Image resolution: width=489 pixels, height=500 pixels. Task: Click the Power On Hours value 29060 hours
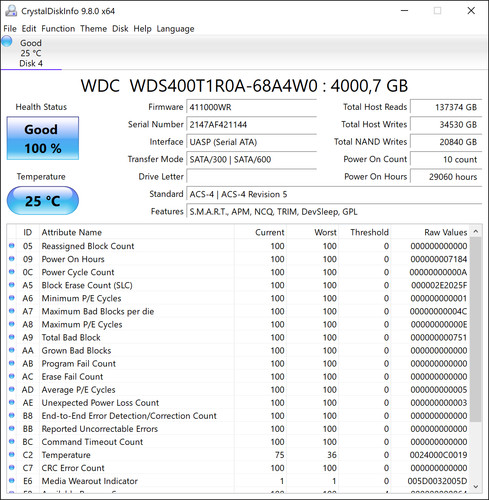[446, 177]
